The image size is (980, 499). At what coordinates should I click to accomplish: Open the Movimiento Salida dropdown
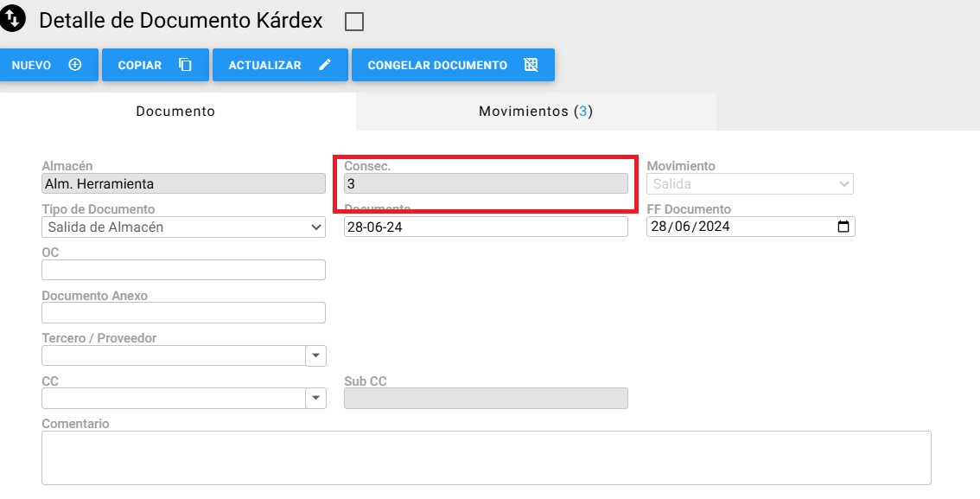(x=750, y=184)
